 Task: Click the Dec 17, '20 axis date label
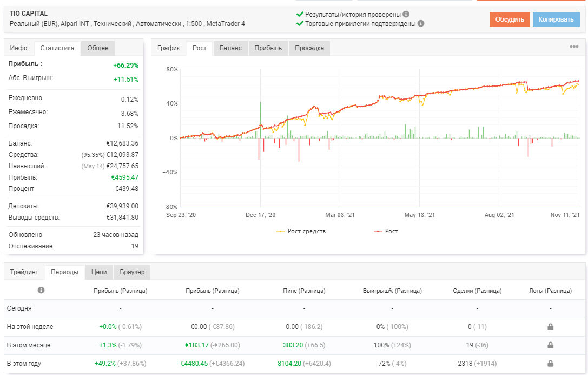point(260,215)
